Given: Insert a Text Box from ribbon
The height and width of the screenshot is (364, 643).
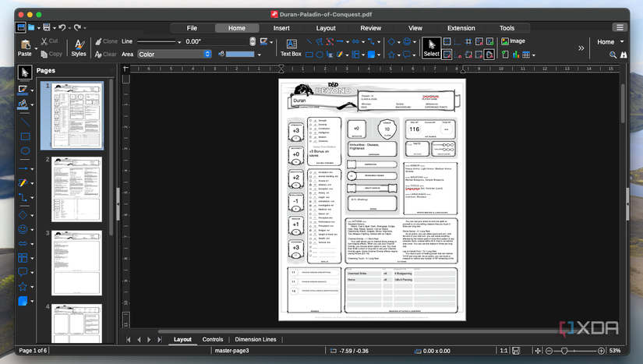Looking at the screenshot, I should [291, 48].
